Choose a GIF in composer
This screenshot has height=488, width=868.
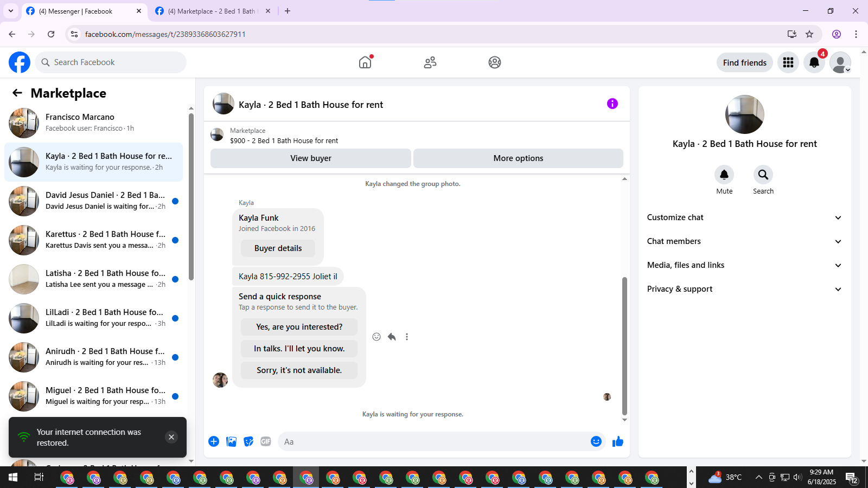(266, 441)
